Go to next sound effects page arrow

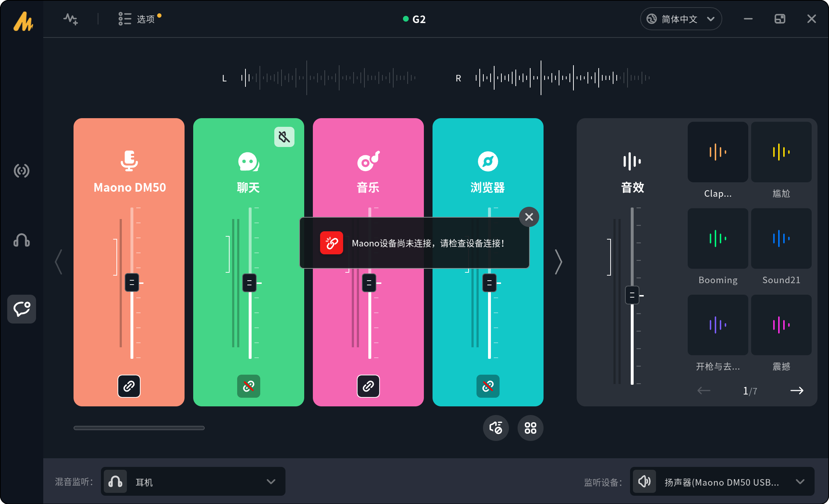pyautogui.click(x=797, y=391)
